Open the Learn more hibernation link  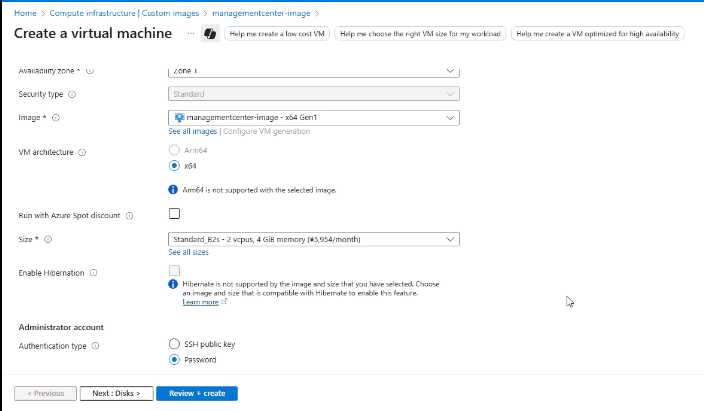click(200, 302)
